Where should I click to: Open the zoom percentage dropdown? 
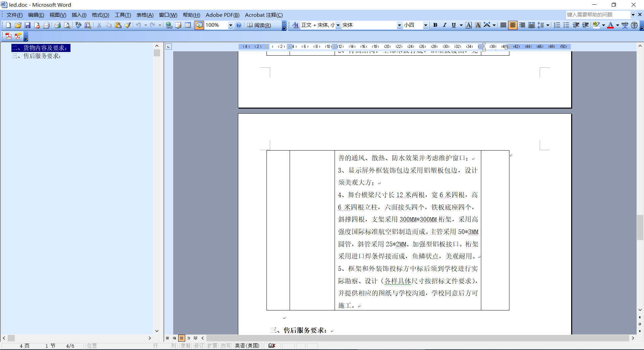click(231, 25)
